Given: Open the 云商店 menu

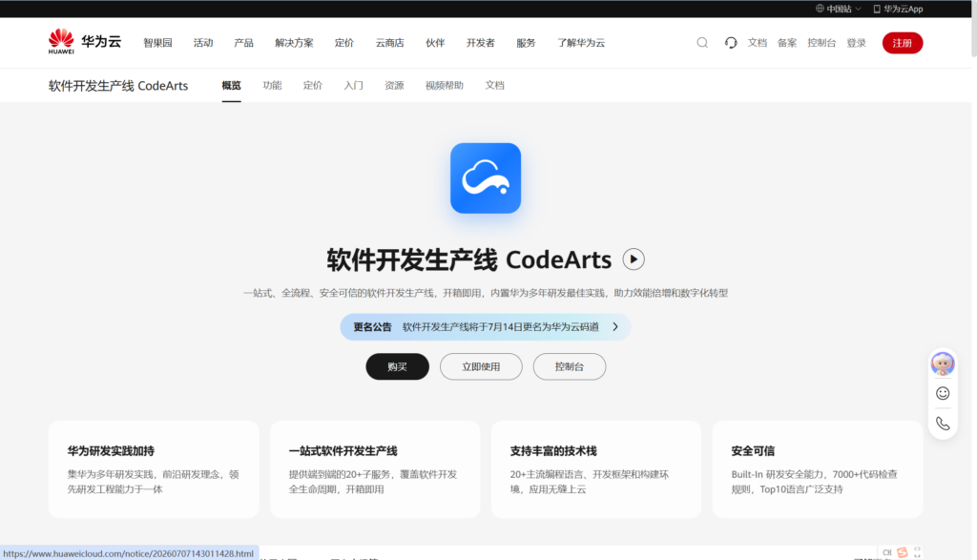Looking at the screenshot, I should [x=389, y=42].
